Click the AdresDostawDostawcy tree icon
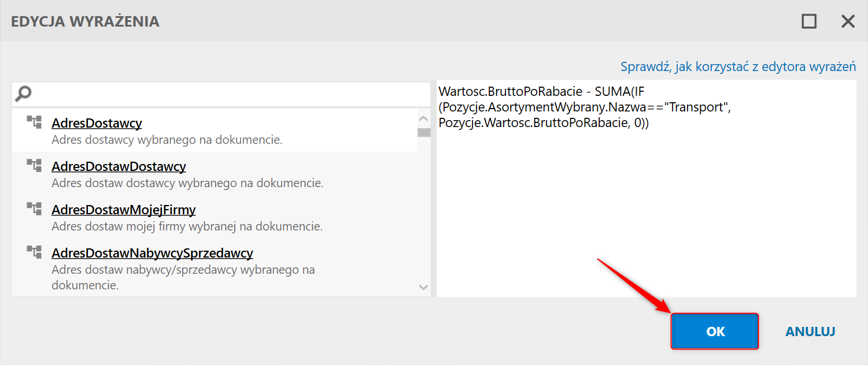Viewport: 868px width, 365px height. pos(34,165)
